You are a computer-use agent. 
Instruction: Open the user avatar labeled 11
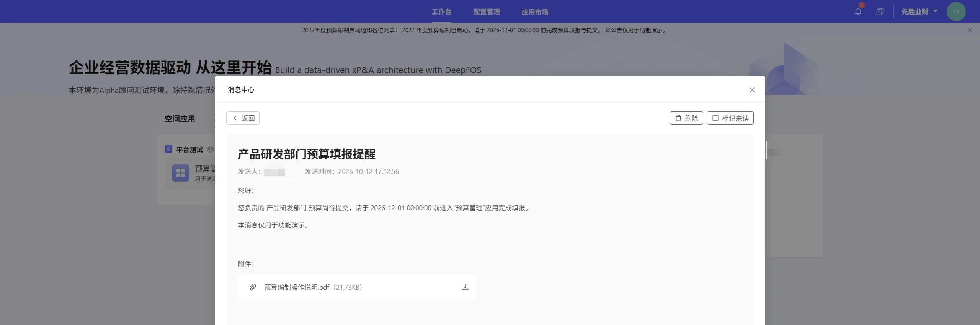[956, 11]
